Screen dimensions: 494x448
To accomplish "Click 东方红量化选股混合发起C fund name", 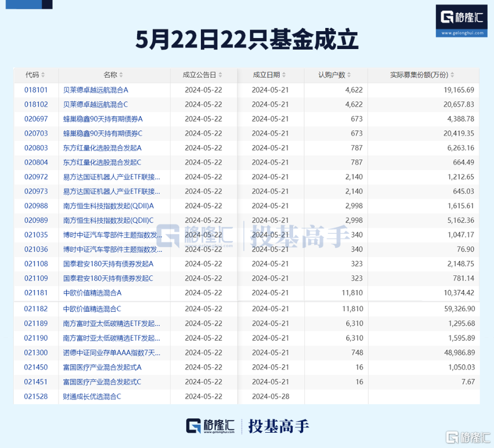I will (x=102, y=163).
